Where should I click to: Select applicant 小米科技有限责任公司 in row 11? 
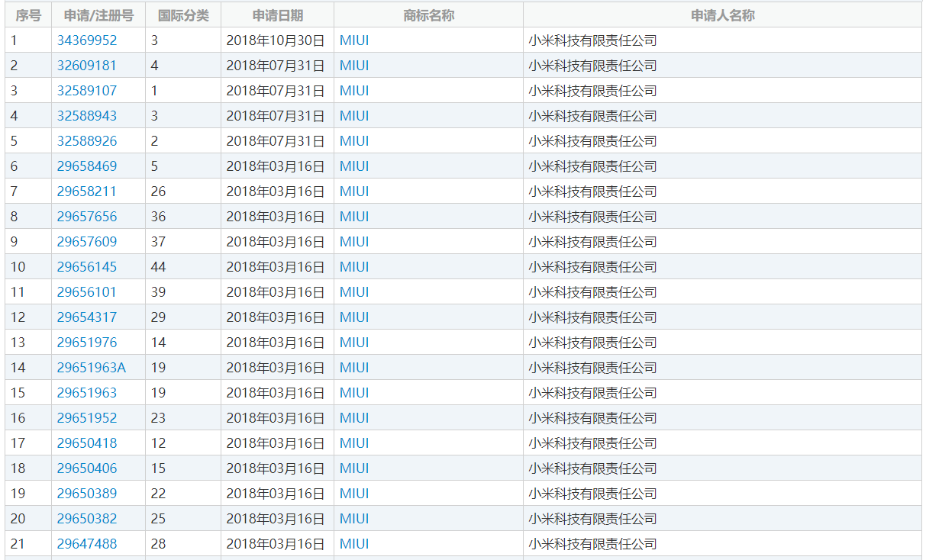592,292
